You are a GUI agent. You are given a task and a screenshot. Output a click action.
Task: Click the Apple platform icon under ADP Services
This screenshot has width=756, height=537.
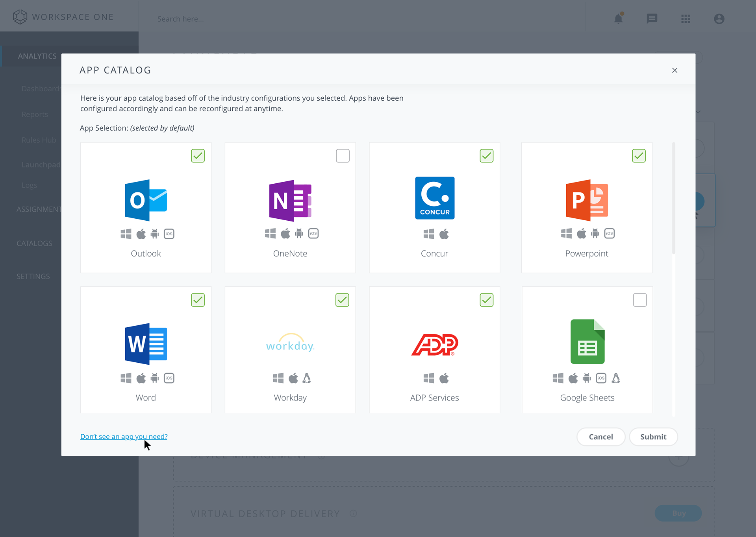point(444,378)
